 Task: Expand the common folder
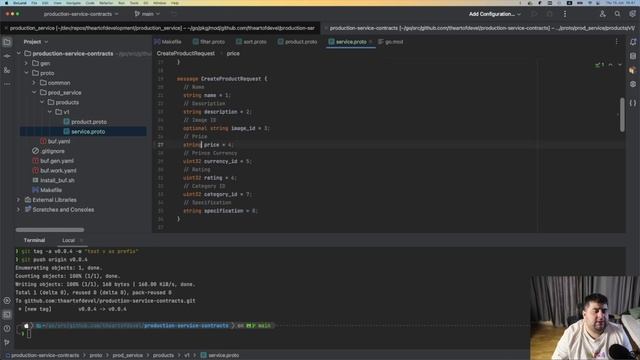point(34,83)
